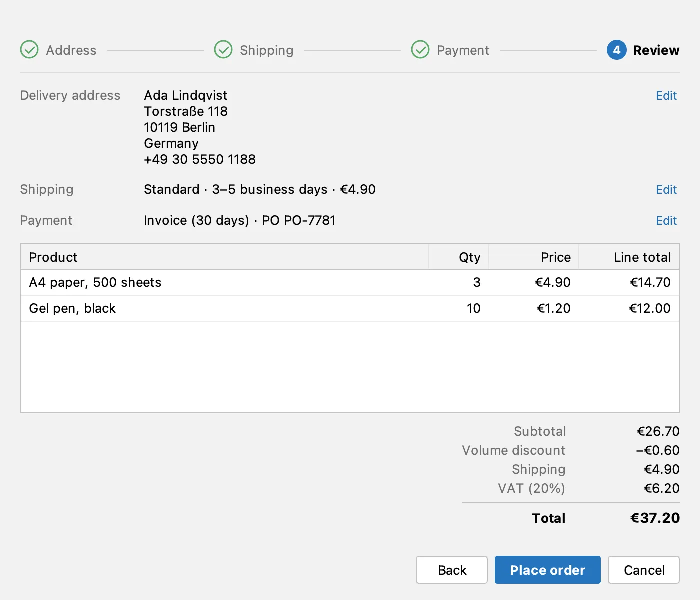Sort by the Product column header
This screenshot has width=700, height=600.
tap(224, 257)
